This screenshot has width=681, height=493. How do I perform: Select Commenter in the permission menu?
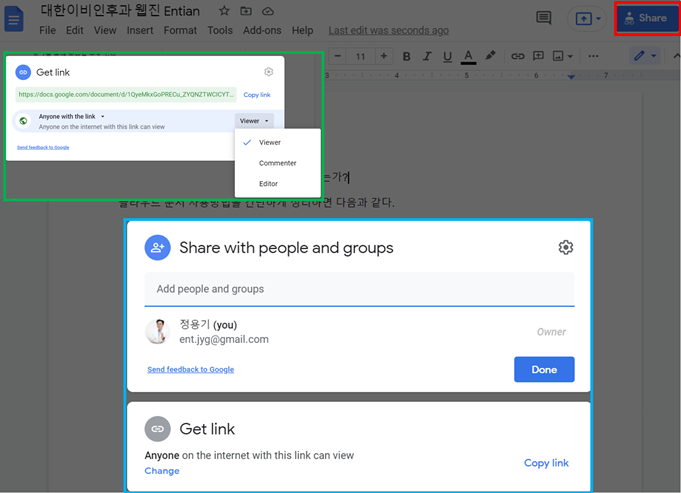(278, 163)
